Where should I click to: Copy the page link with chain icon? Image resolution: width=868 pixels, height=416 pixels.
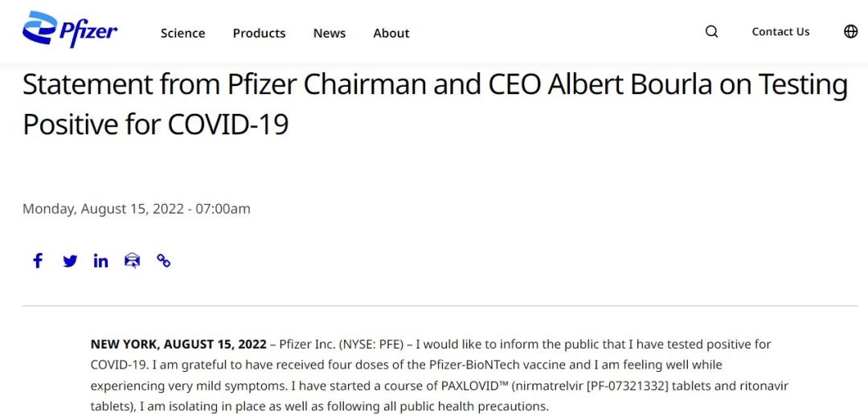163,260
